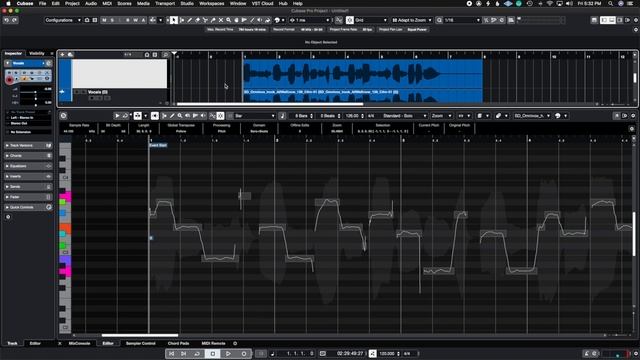Expand the Inserts inspector section

click(28, 176)
